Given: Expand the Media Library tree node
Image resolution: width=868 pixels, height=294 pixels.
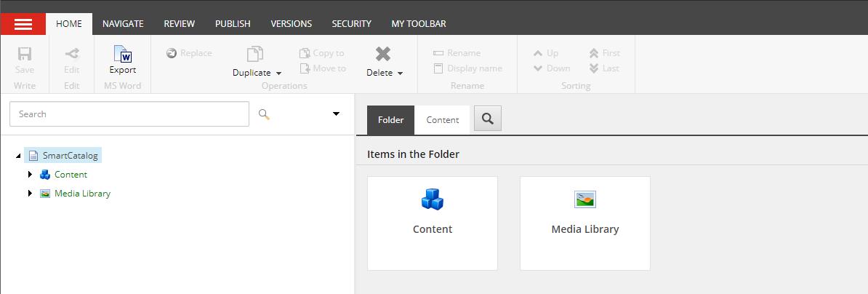Looking at the screenshot, I should 31,194.
